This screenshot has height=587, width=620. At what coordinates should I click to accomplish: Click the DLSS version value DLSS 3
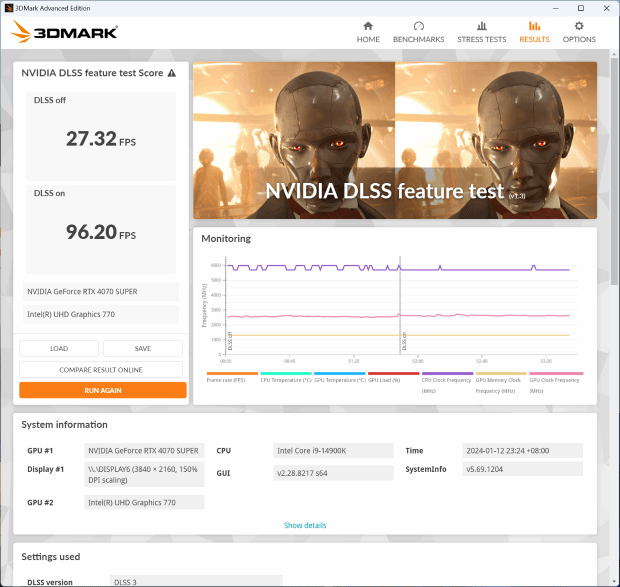pos(196,581)
